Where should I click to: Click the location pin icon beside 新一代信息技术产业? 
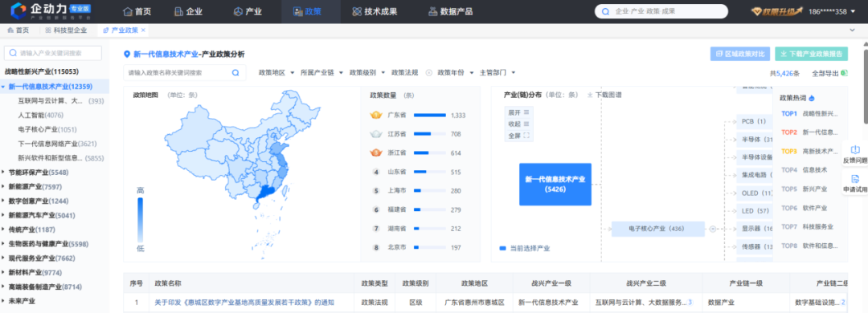point(127,55)
